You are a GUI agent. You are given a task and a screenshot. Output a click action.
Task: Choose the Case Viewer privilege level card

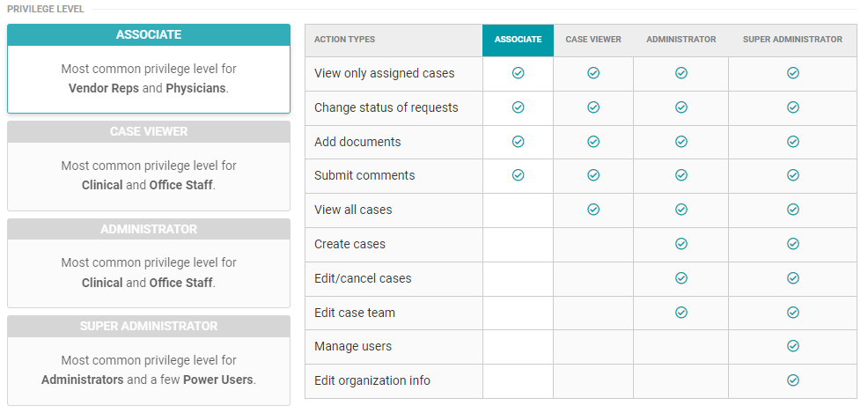point(148,166)
